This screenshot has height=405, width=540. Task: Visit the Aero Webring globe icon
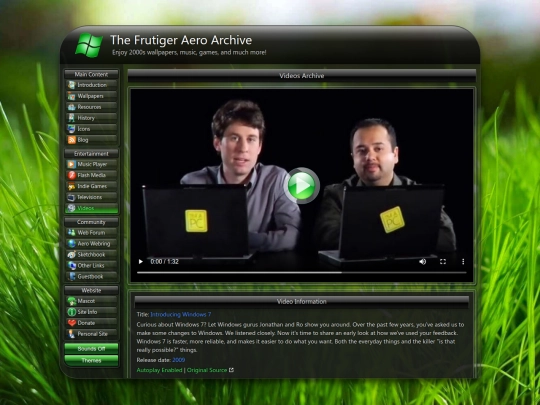71,243
